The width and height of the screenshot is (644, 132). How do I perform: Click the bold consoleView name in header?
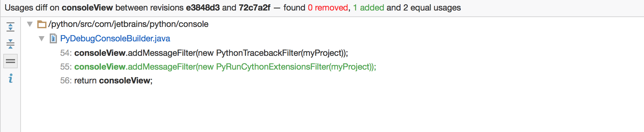click(x=87, y=8)
